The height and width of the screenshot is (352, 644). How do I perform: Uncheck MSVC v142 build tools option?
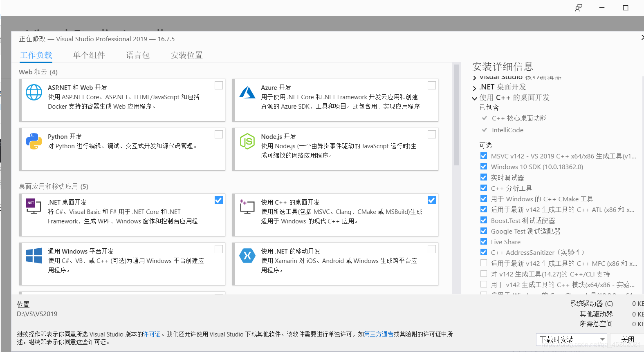click(x=484, y=156)
